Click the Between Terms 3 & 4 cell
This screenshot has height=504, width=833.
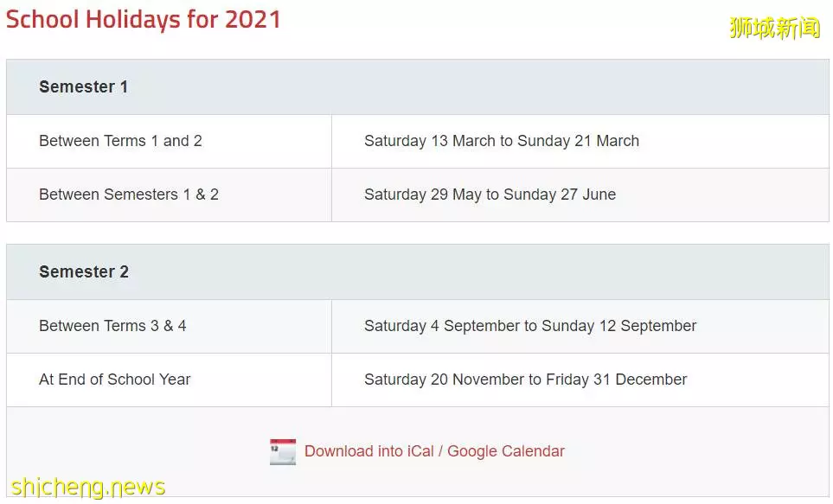click(169, 326)
